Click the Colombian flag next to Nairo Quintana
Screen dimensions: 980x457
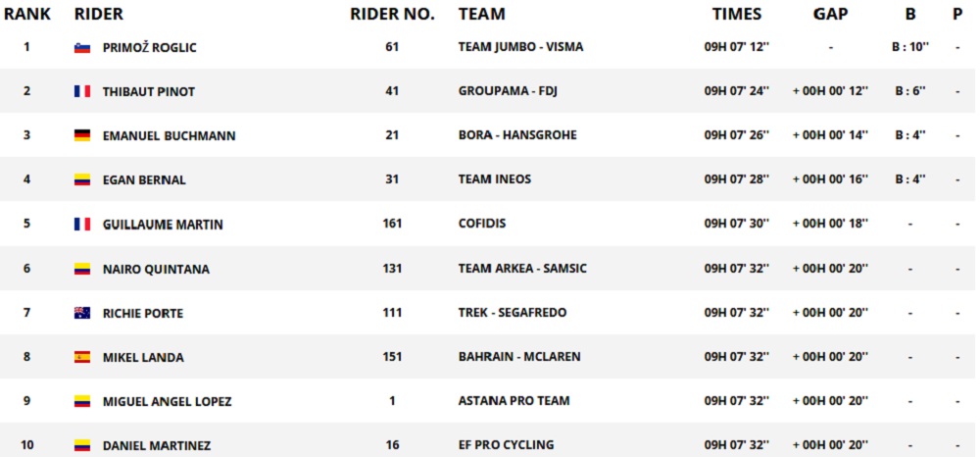pyautogui.click(x=82, y=269)
